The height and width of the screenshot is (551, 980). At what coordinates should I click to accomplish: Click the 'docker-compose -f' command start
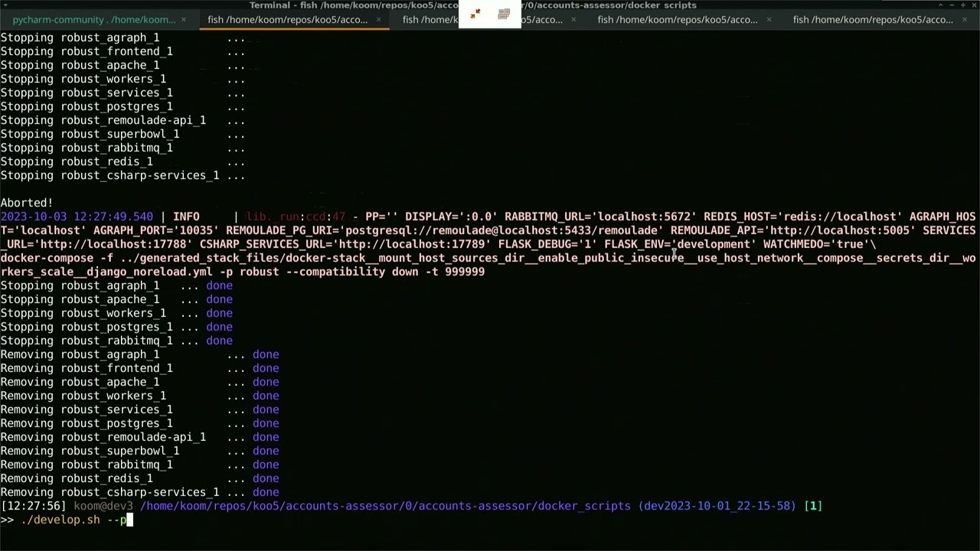point(57,258)
